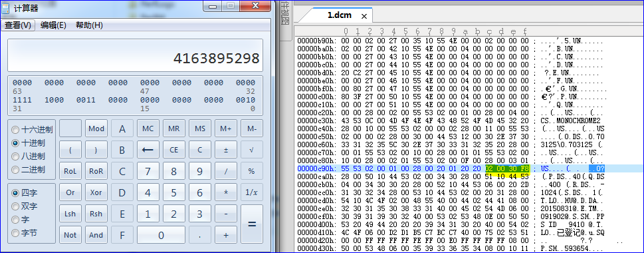Click the 1/x reciprocal key
Screen dimensions: 644x253
pos(252,192)
